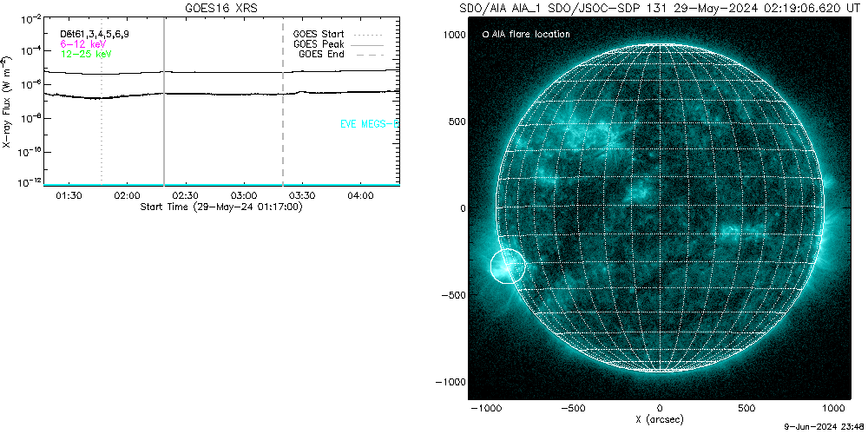Image resolution: width=868 pixels, height=434 pixels.
Task: Click the small circle symbol in the AIA legend
Action: pyautogui.click(x=485, y=35)
